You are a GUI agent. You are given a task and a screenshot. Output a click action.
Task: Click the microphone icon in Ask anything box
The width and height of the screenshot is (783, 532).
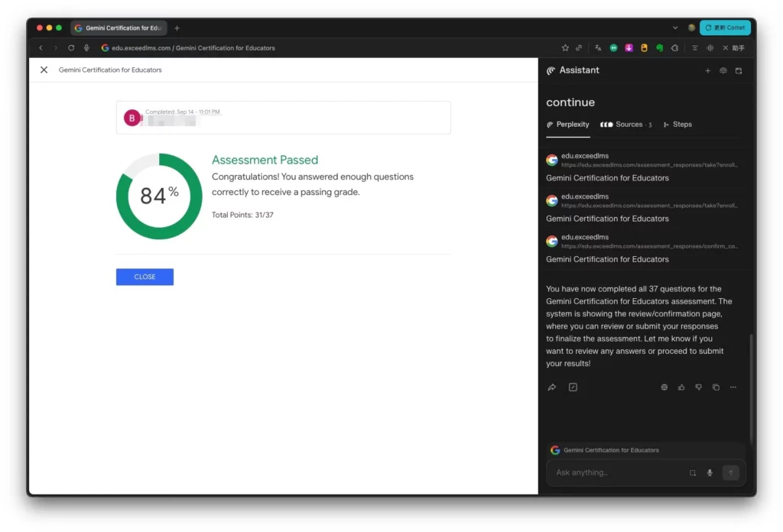coord(710,472)
